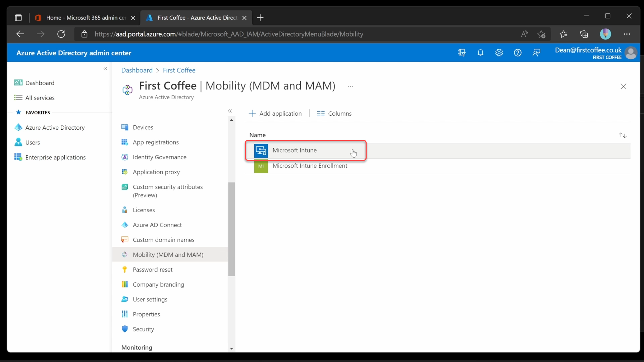Viewport: 644px width, 362px height.
Task: Add this page to browser favorites
Action: click(542, 34)
